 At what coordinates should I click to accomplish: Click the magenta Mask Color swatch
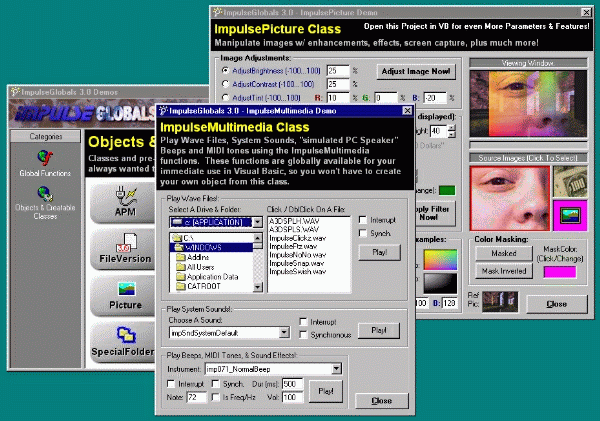[x=560, y=272]
